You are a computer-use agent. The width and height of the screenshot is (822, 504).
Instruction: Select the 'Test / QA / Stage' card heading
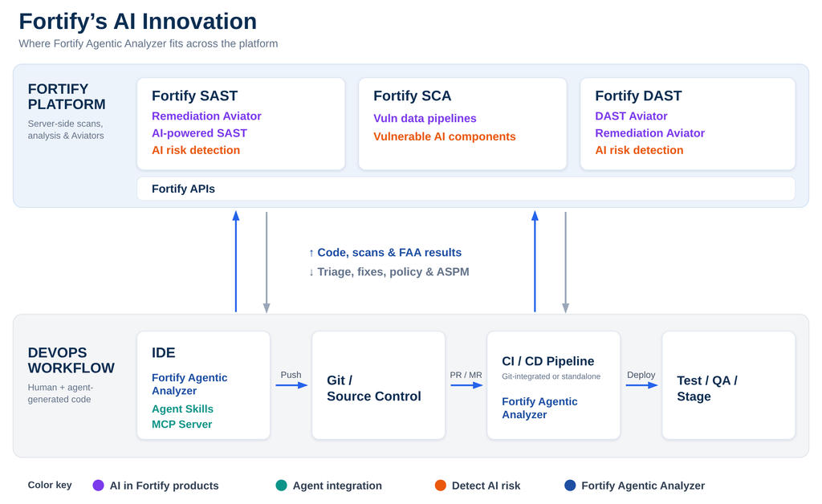(707, 388)
